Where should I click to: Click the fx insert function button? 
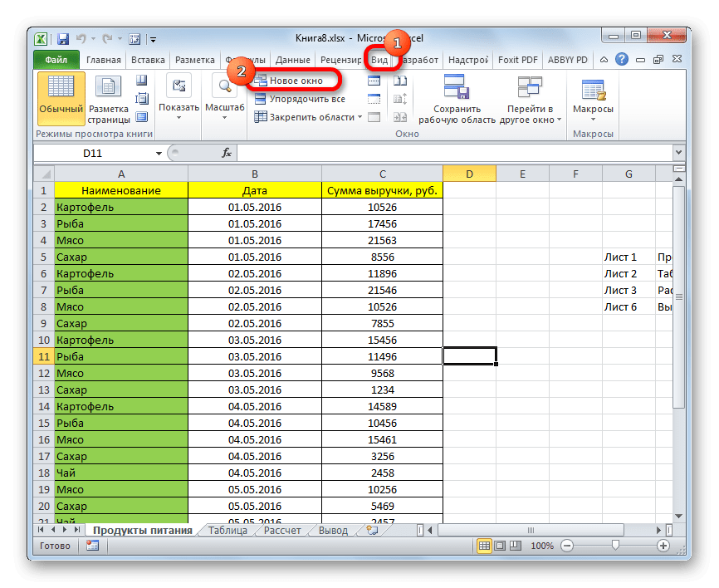226,153
